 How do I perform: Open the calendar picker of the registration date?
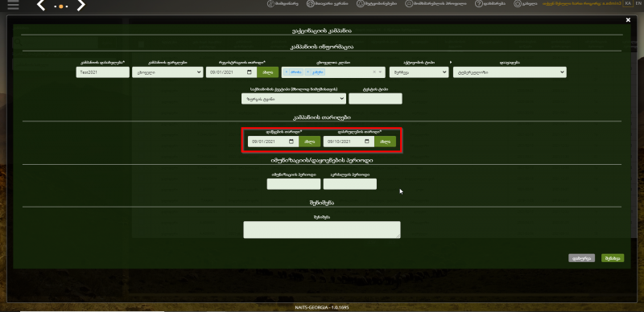pyautogui.click(x=250, y=72)
